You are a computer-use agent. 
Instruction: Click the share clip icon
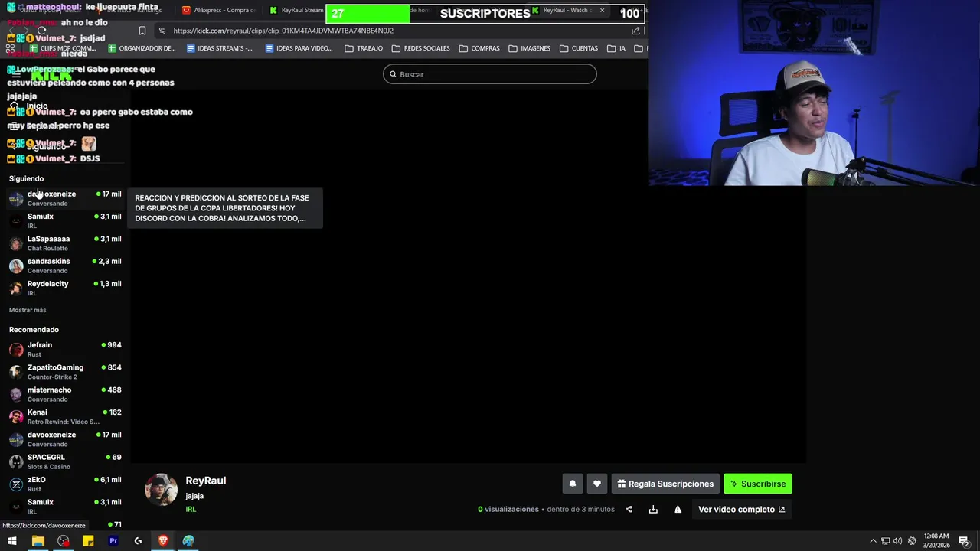point(629,510)
